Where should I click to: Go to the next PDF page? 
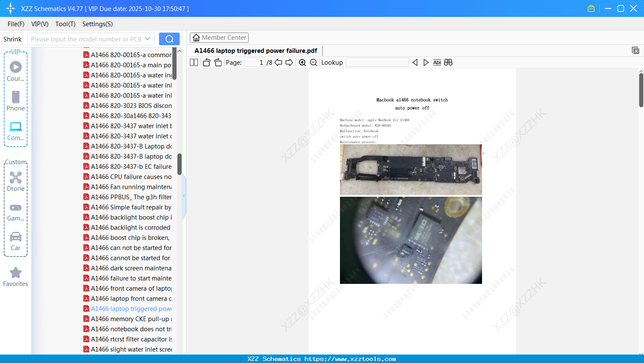[289, 63]
